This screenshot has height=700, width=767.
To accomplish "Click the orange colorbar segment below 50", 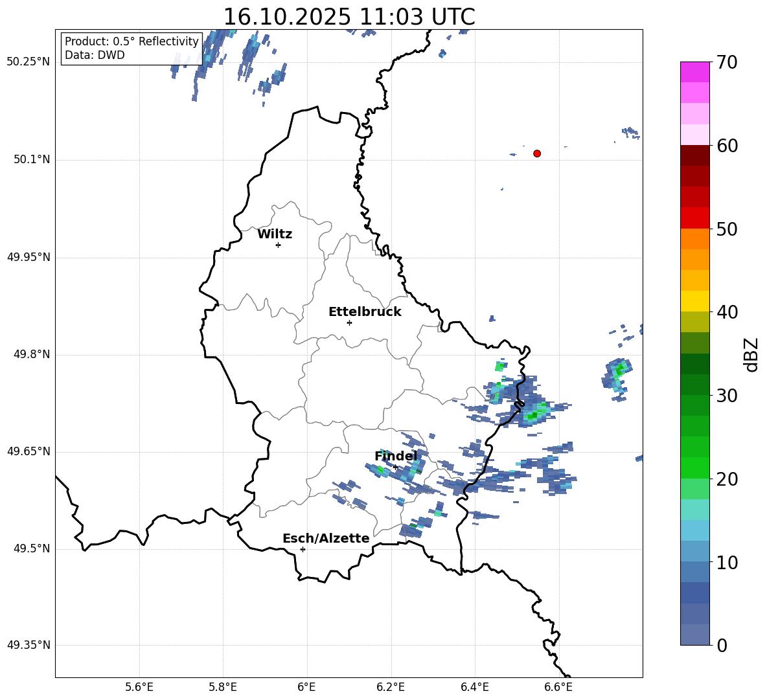I will click(x=694, y=239).
